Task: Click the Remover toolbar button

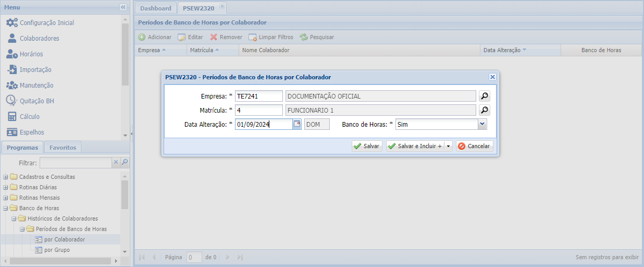Action: 226,37
